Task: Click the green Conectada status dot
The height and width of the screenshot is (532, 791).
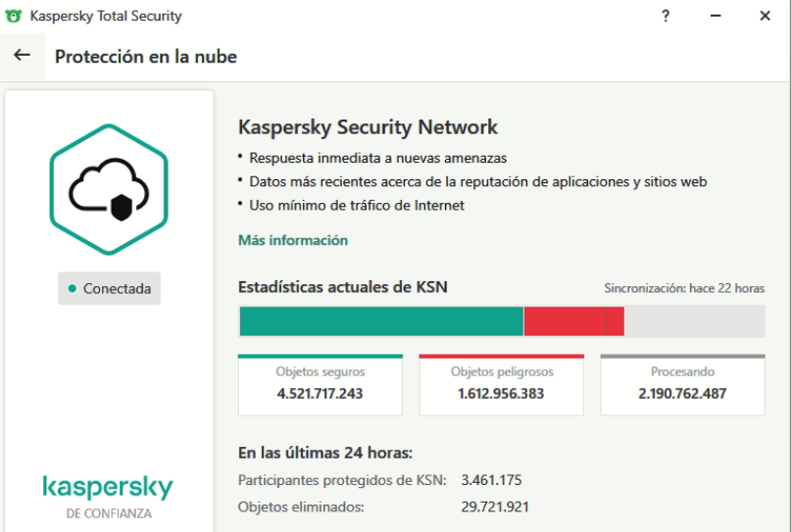Action: pyautogui.click(x=73, y=289)
